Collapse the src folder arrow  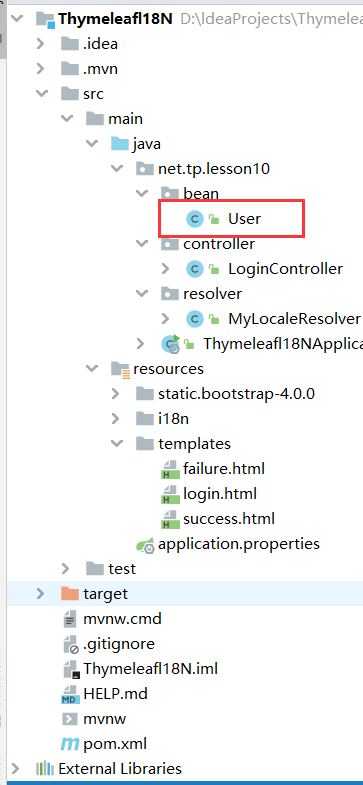42,94
